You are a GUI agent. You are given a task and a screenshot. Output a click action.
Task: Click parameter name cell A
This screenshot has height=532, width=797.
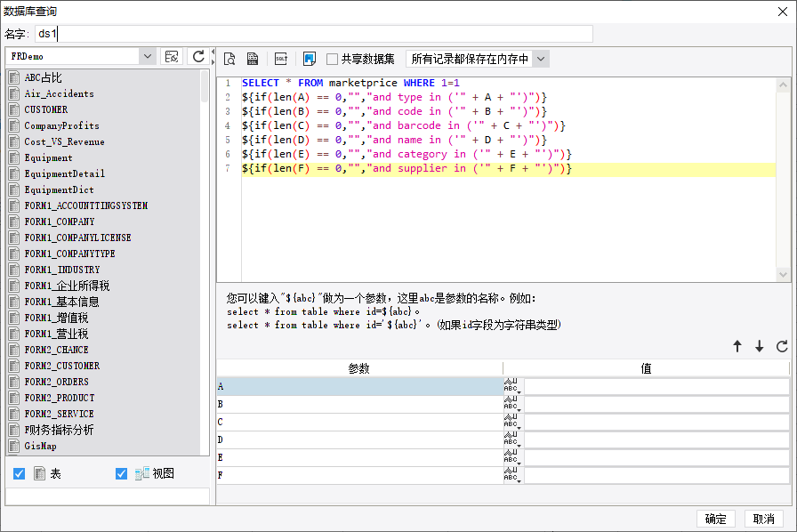[x=360, y=386]
